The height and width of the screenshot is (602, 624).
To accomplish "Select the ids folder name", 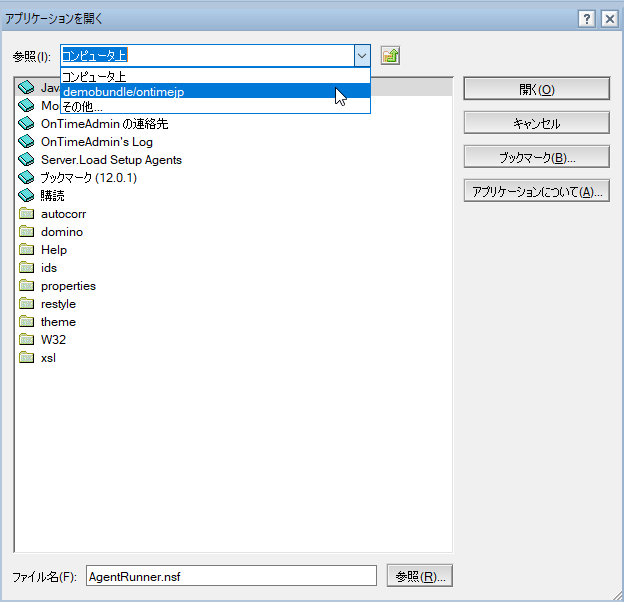I will click(49, 268).
